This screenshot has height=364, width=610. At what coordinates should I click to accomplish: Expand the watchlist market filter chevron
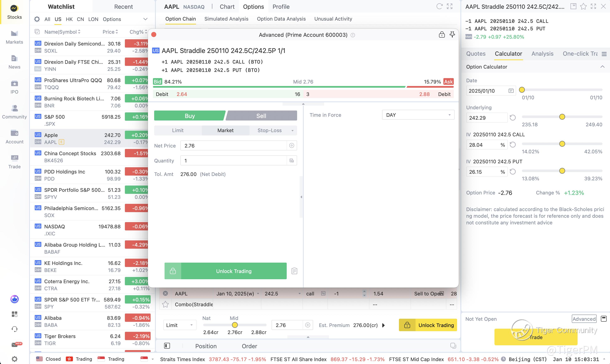tap(145, 19)
